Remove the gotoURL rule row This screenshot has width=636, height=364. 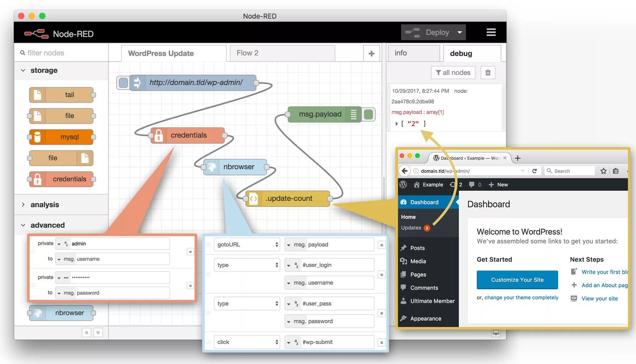381,245
